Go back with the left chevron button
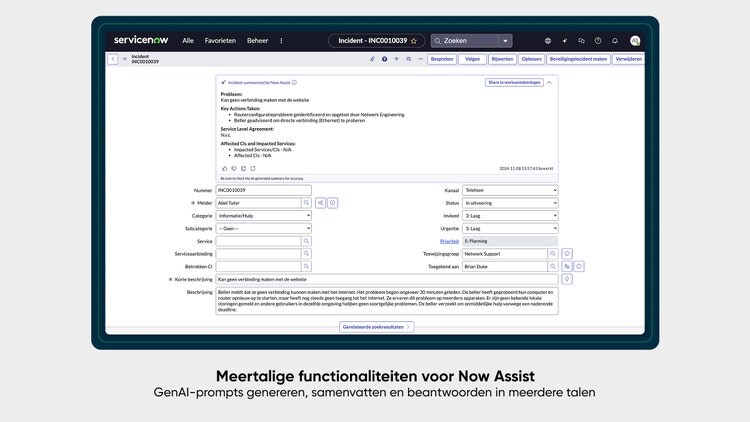This screenshot has width=750, height=422. point(113,59)
